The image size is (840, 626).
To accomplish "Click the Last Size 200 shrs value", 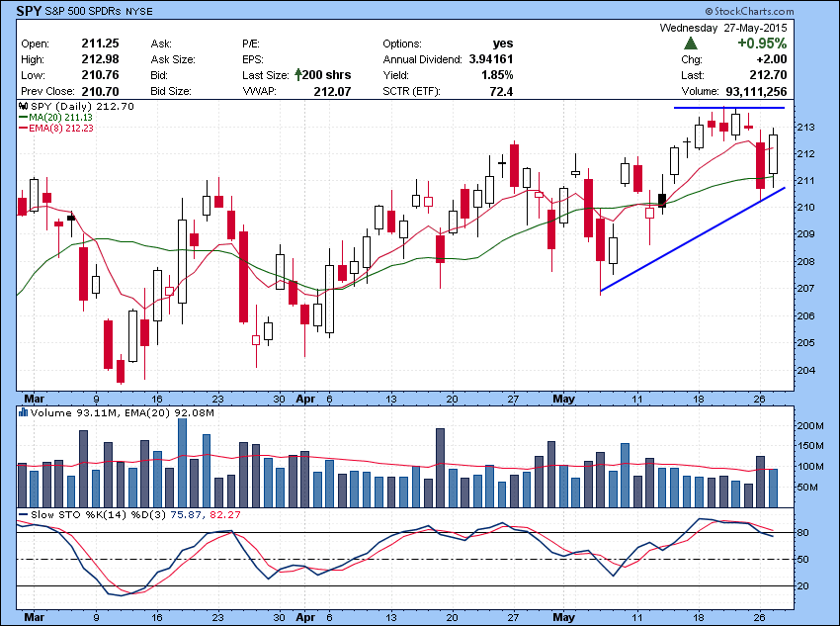I will coord(326,75).
